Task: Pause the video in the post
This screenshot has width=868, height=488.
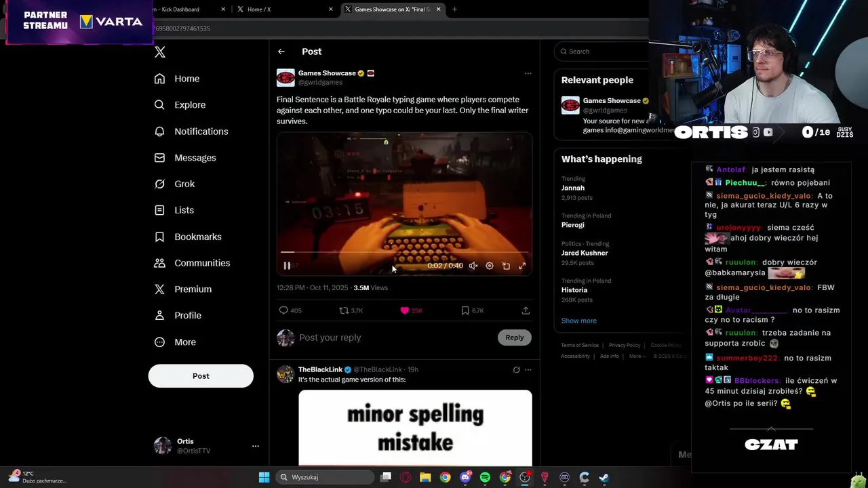Action: [287, 266]
